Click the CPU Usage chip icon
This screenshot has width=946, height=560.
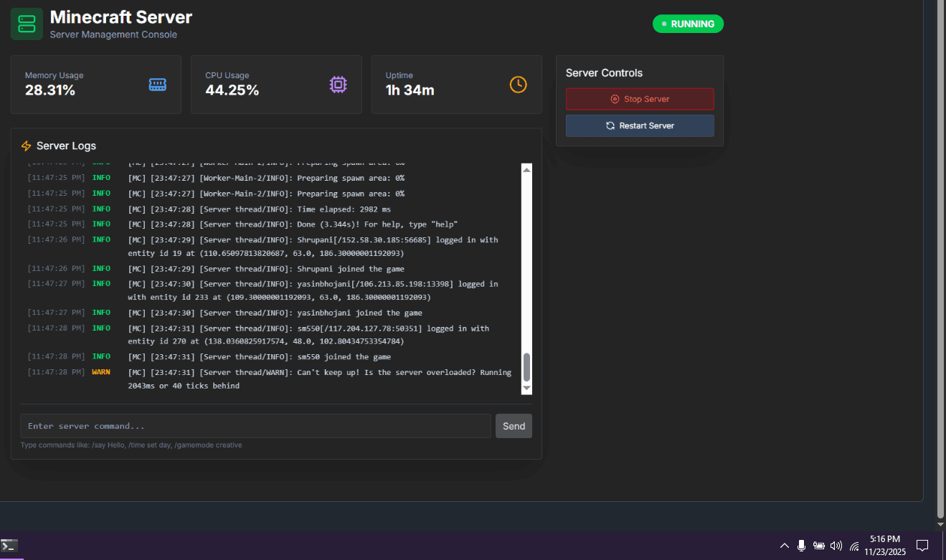pyautogui.click(x=338, y=85)
